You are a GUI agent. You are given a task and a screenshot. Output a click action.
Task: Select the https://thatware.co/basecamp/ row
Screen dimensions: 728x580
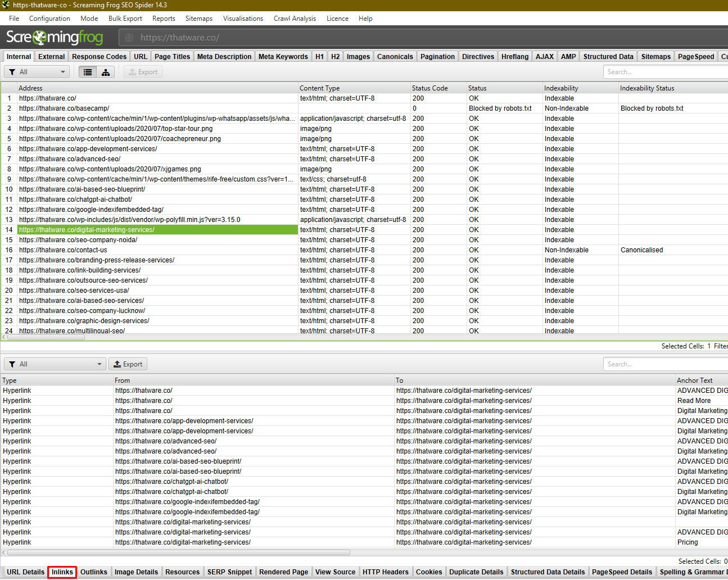364,108
